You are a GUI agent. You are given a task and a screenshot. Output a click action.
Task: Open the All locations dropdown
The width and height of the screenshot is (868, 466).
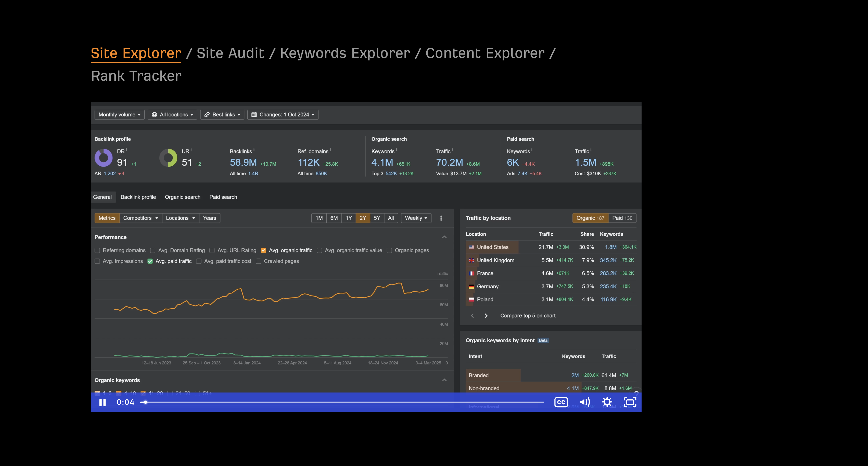tap(173, 115)
